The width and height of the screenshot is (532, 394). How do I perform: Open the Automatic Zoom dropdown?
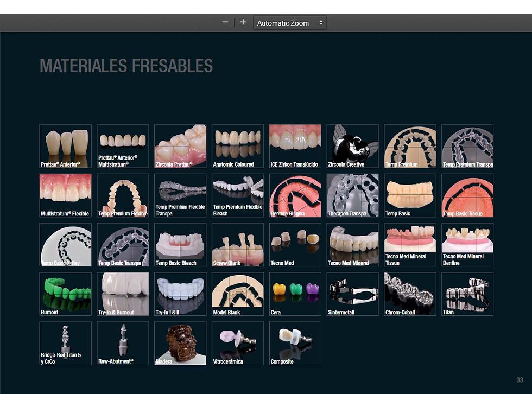(290, 23)
